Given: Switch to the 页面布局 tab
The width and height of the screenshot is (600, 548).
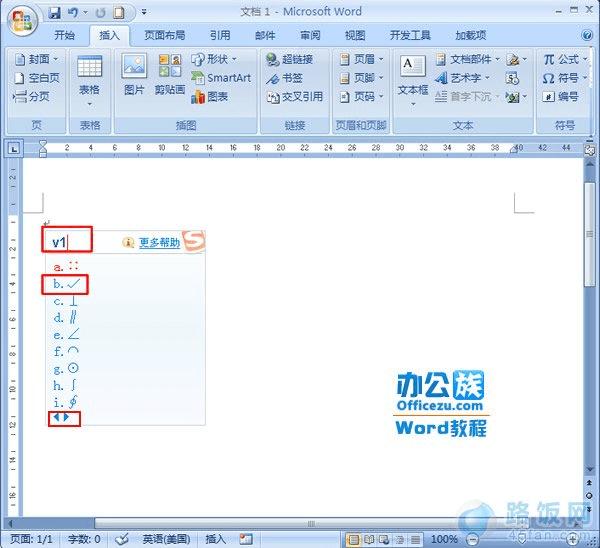Looking at the screenshot, I should 165,36.
